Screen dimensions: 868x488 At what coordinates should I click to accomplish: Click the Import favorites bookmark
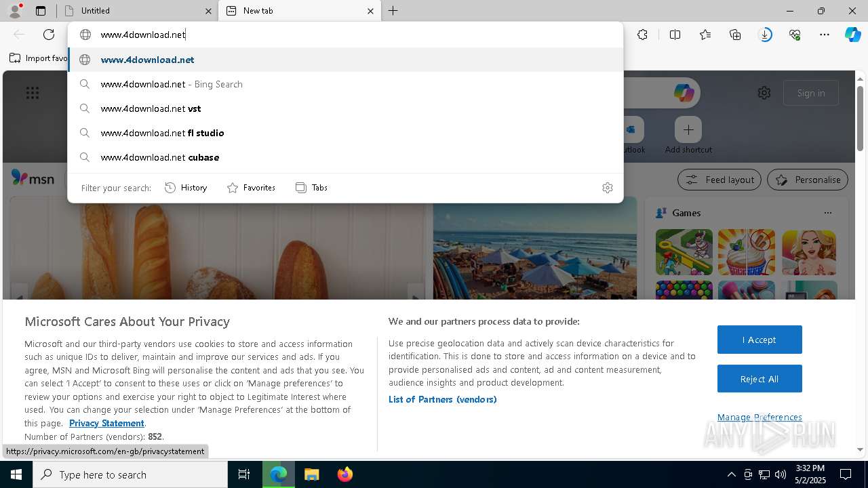click(x=39, y=58)
